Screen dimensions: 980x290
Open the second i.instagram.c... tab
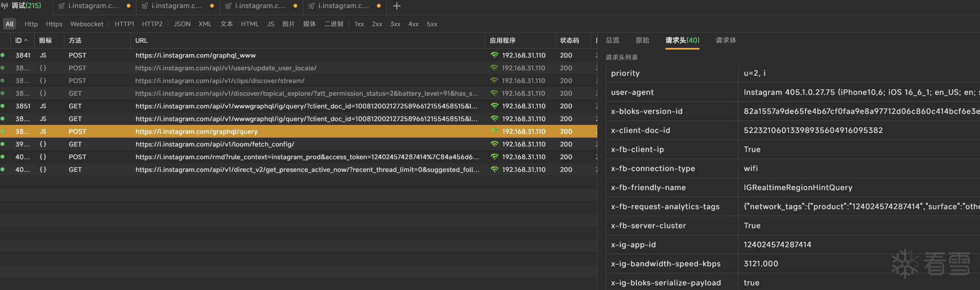coord(177,6)
